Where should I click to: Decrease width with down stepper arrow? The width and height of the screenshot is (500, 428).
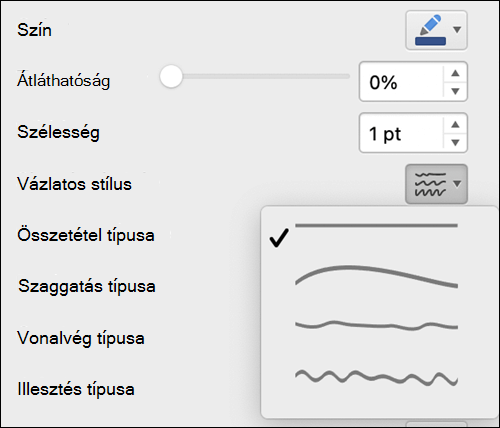pos(455,142)
